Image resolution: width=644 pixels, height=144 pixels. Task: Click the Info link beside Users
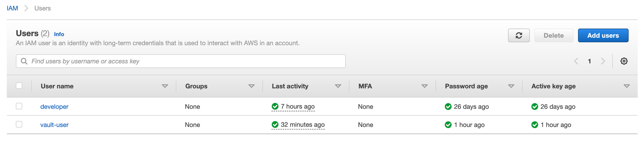tap(59, 34)
